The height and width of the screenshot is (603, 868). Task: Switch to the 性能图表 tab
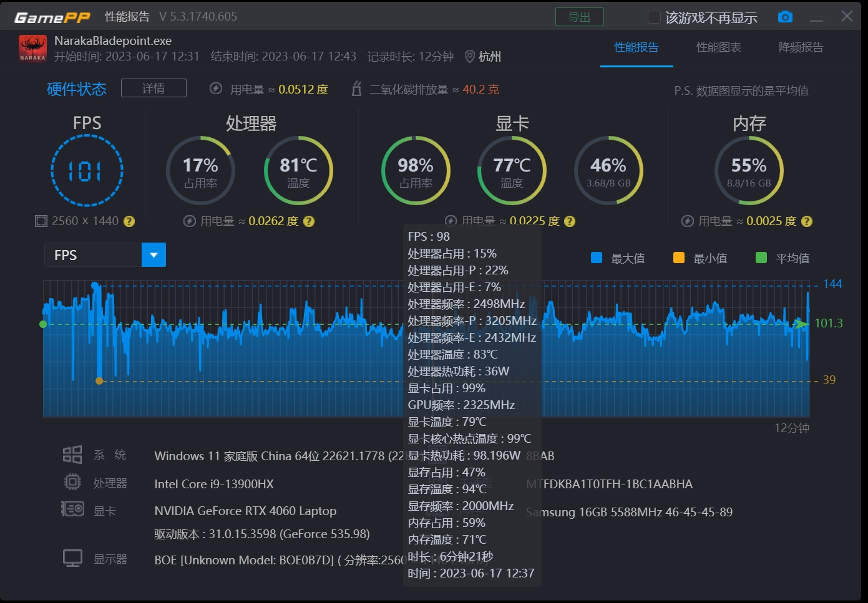719,47
